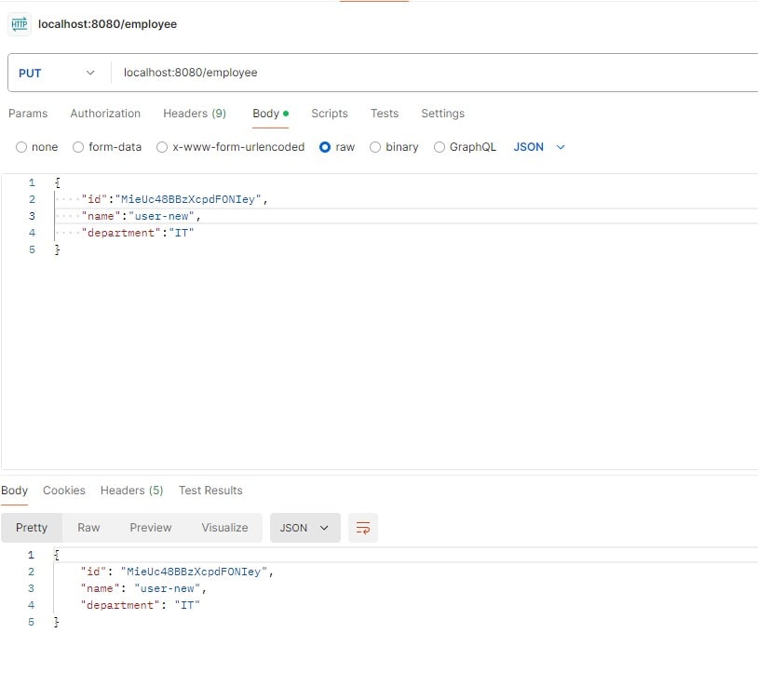The width and height of the screenshot is (758, 700).
Task: Select the response Body tab
Action: [15, 491]
